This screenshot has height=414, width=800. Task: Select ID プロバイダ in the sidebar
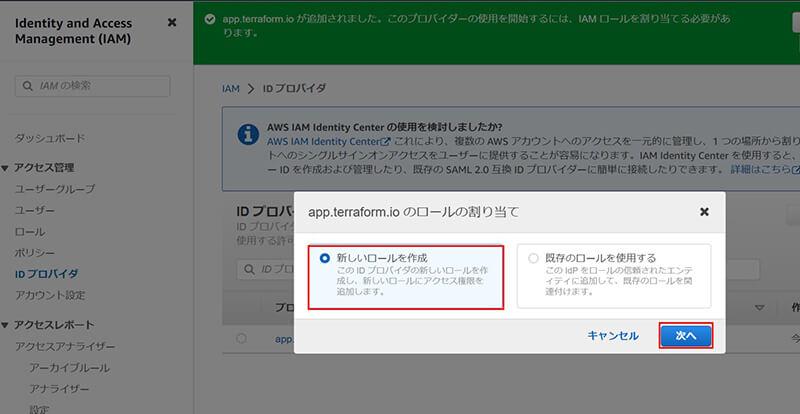pos(46,274)
